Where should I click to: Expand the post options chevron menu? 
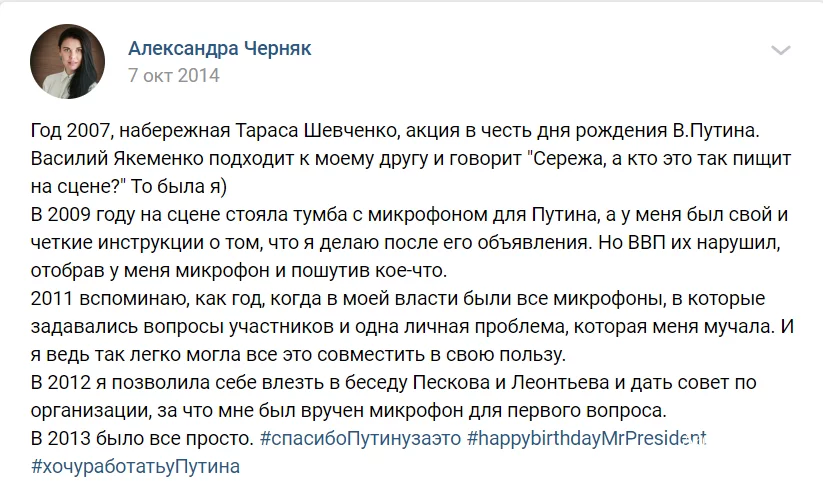[x=780, y=51]
